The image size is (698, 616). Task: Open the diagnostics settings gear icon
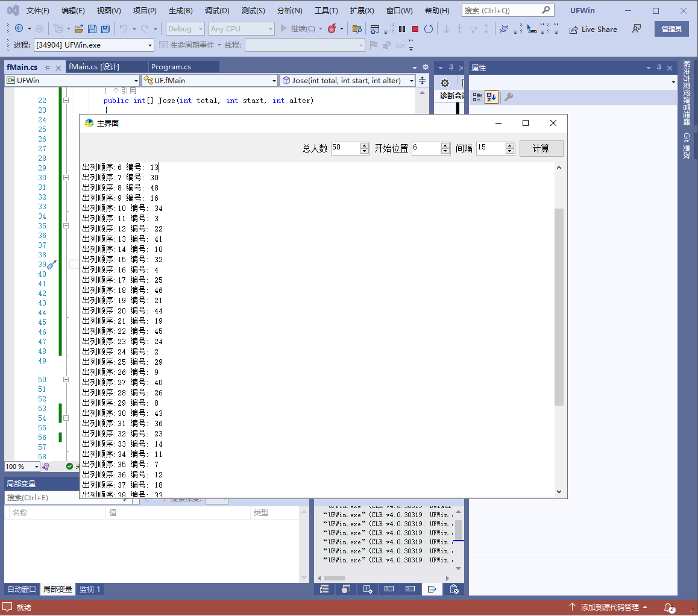coord(444,83)
